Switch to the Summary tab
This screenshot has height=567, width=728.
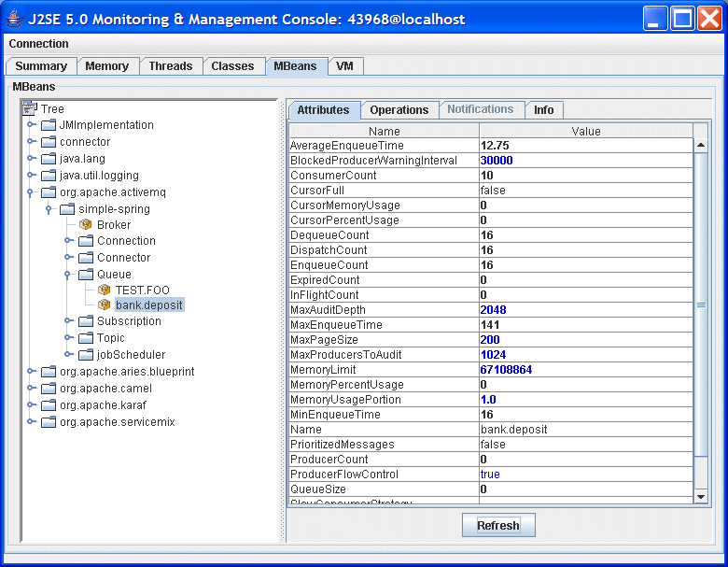(x=41, y=66)
